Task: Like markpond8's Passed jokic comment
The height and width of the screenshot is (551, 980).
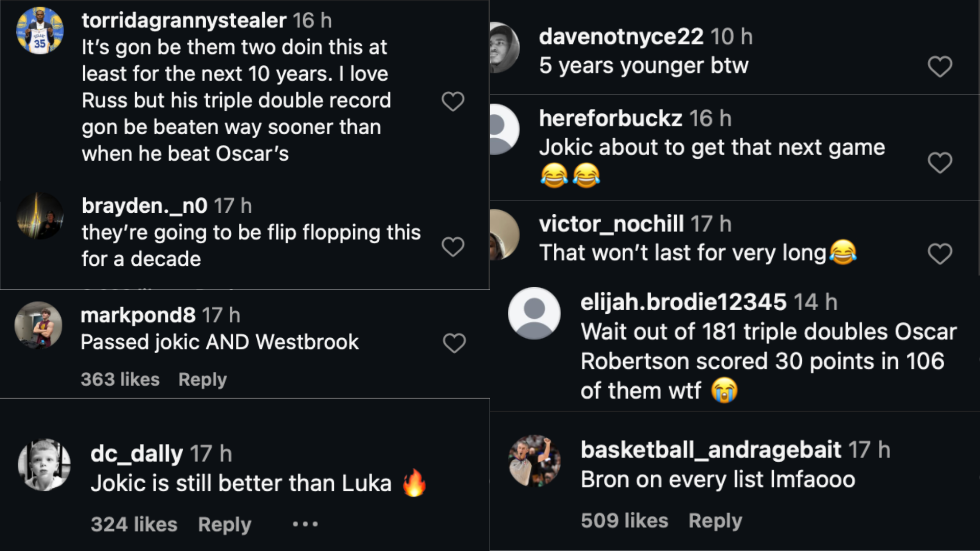Action: click(454, 343)
